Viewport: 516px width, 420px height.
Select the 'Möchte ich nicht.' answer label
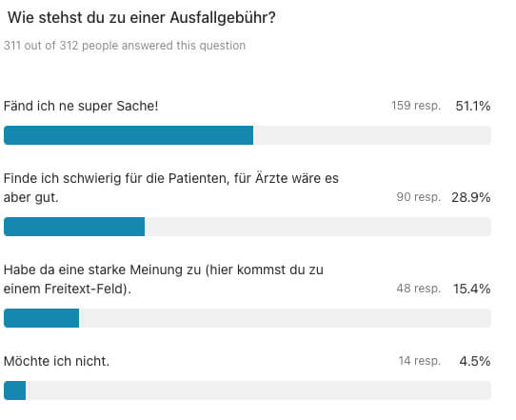coord(56,361)
